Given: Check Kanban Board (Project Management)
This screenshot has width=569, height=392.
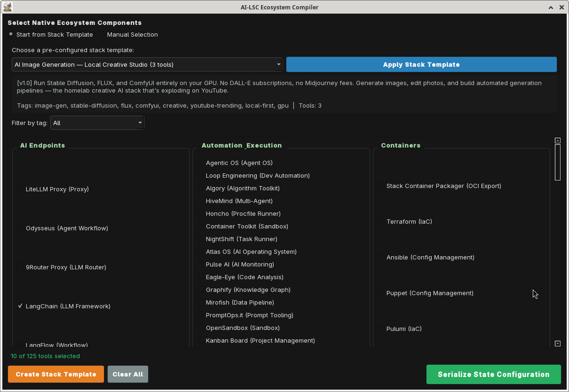Looking at the screenshot, I should [256, 341].
